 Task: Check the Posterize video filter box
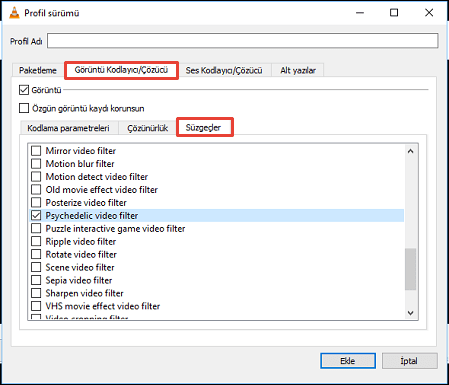click(x=36, y=202)
